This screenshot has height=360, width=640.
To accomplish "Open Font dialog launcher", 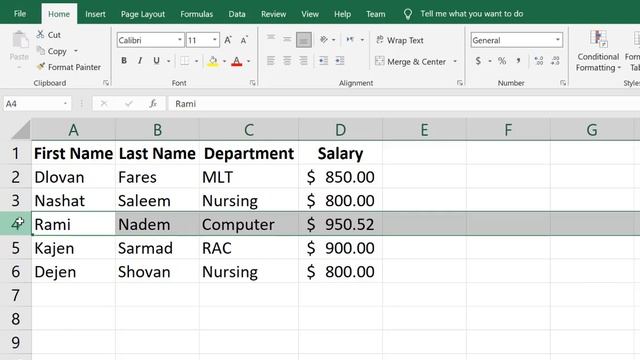I will [253, 83].
